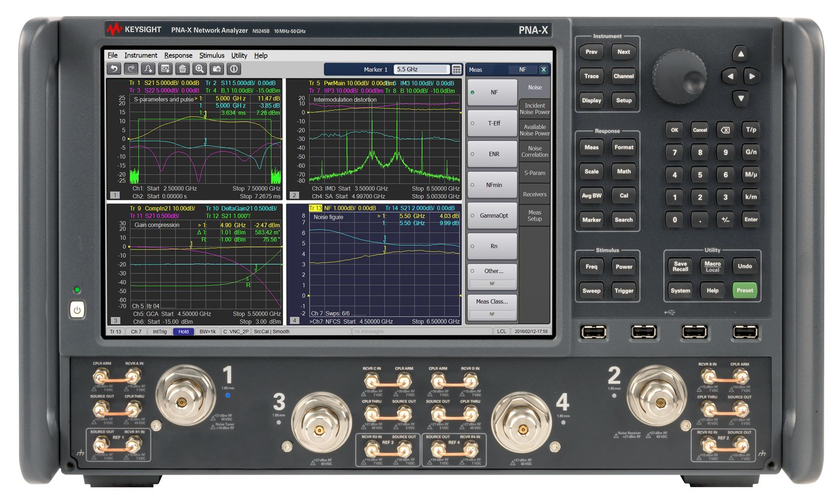Click the BW=1k entry in the status bar
839x504 pixels.
(x=208, y=331)
